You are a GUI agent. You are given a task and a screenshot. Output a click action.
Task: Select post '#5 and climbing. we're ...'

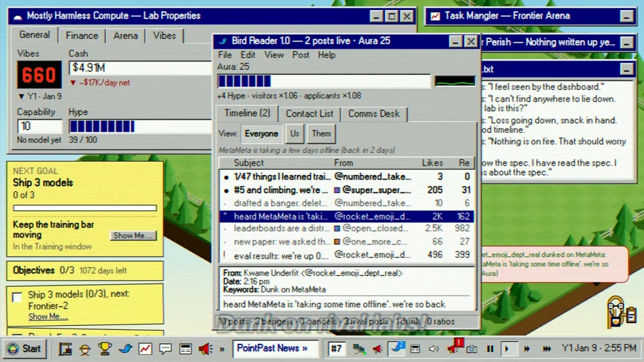click(346, 190)
